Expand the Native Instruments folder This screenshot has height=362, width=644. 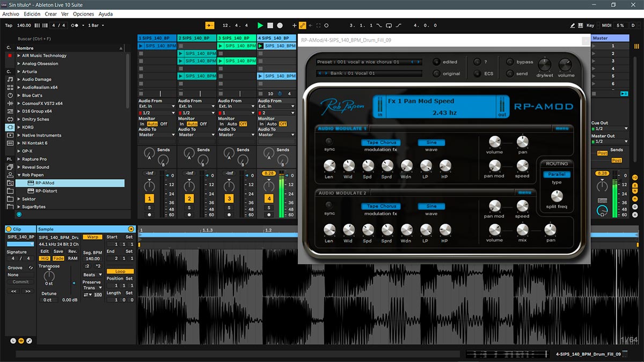click(x=19, y=135)
